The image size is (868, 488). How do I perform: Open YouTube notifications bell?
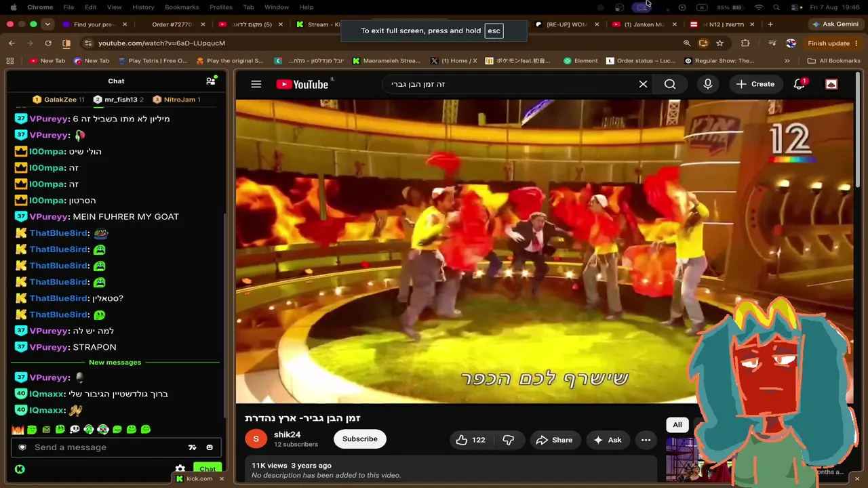[x=800, y=84]
